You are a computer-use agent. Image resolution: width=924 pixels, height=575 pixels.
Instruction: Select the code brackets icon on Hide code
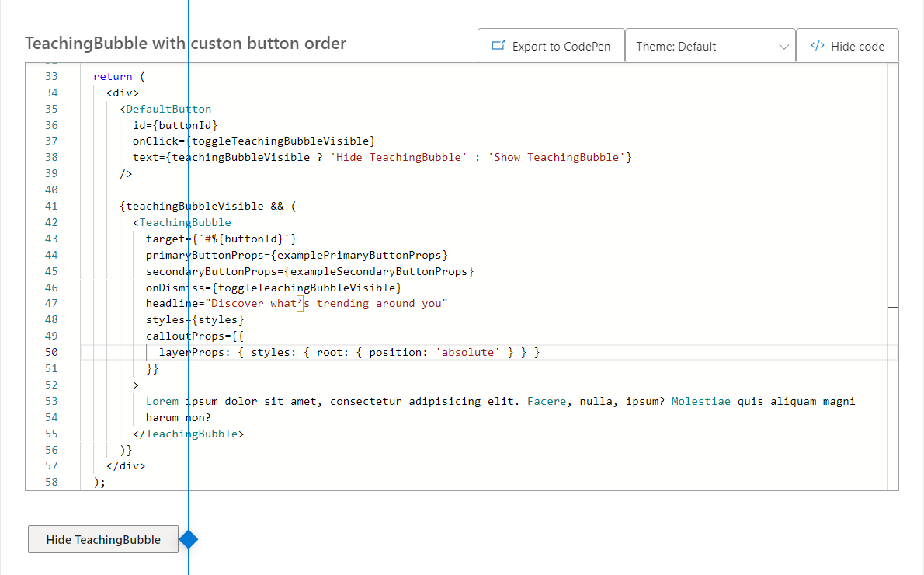point(818,45)
